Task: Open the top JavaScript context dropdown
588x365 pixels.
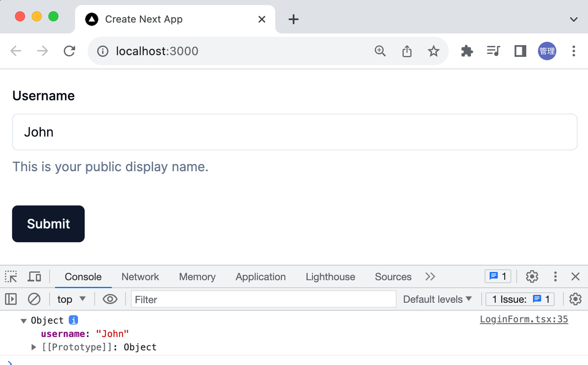Action: click(x=72, y=299)
